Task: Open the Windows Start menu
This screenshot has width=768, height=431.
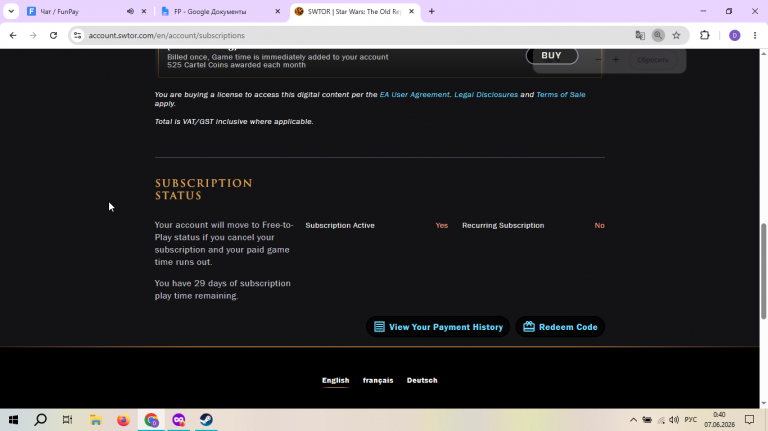Action: 13,420
